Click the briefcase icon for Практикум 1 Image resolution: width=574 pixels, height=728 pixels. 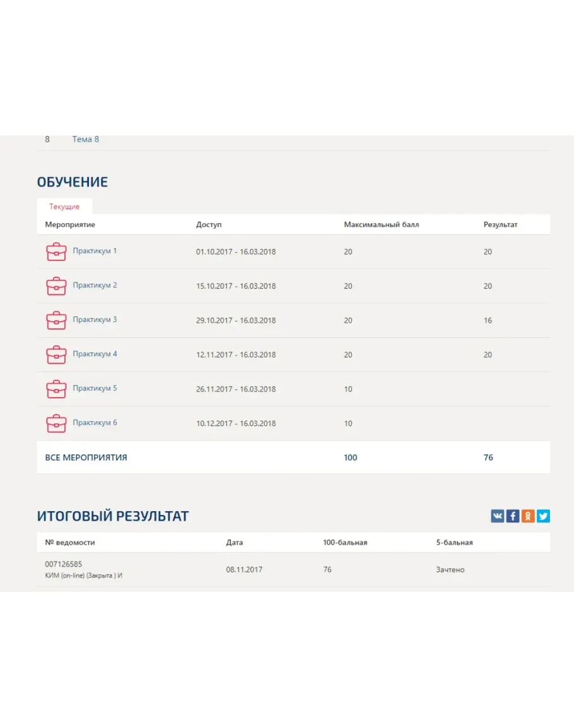56,252
